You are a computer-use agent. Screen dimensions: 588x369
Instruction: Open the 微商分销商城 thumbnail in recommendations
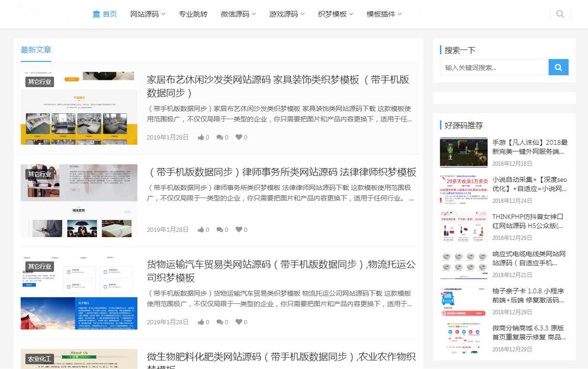click(x=464, y=339)
